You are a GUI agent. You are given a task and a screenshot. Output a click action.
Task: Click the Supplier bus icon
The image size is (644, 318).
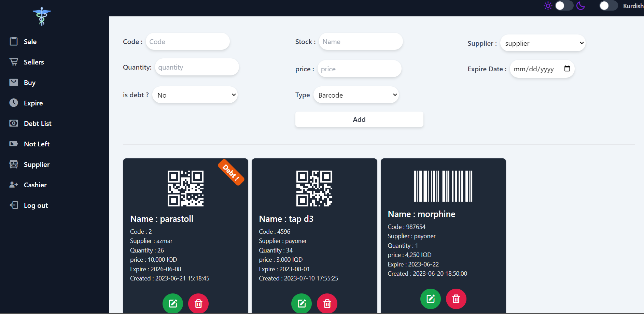click(x=14, y=164)
